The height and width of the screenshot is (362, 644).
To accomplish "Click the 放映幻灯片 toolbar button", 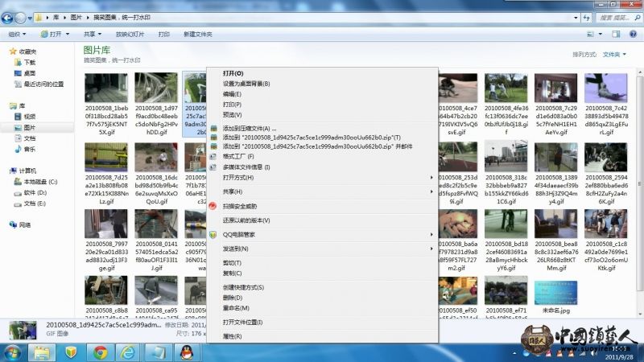I will coord(130,34).
